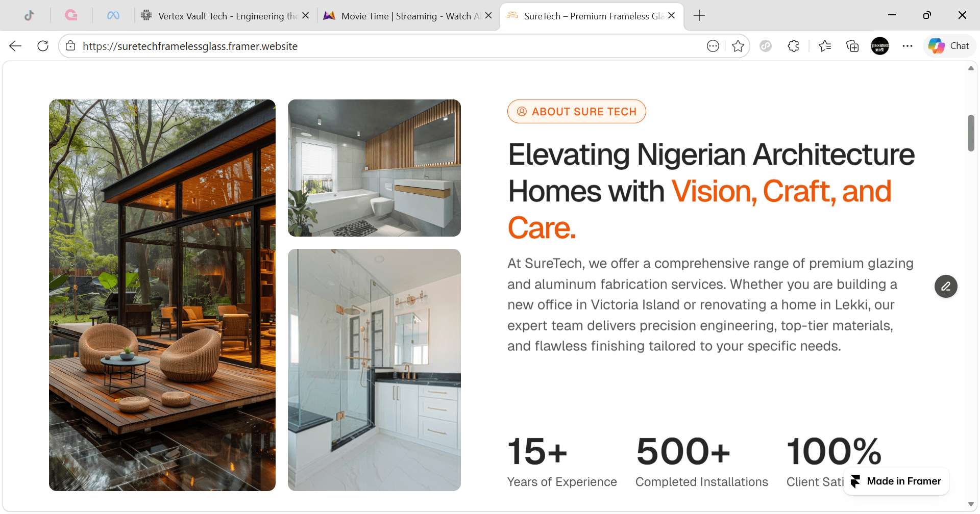The width and height of the screenshot is (980, 514).
Task: Switch to the Meta pinned tab
Action: 113,15
